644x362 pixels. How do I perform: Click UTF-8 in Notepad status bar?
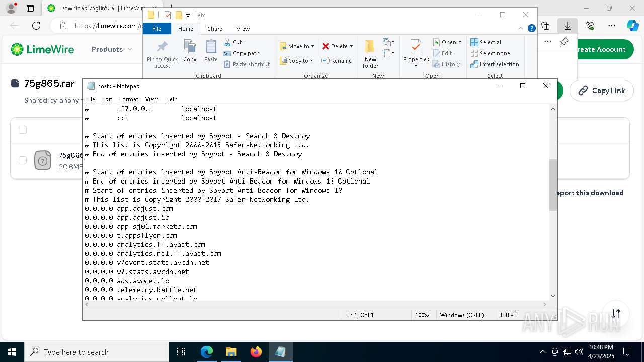click(509, 315)
